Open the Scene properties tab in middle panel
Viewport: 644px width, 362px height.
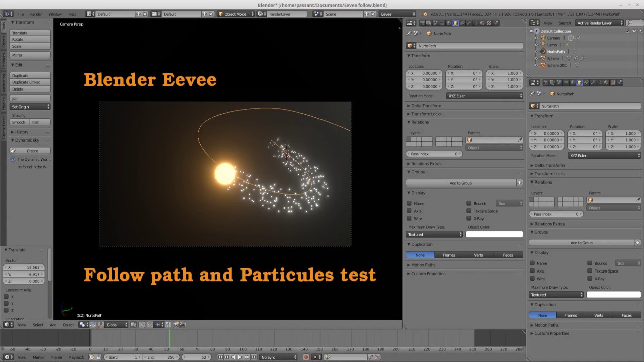pyautogui.click(x=435, y=23)
